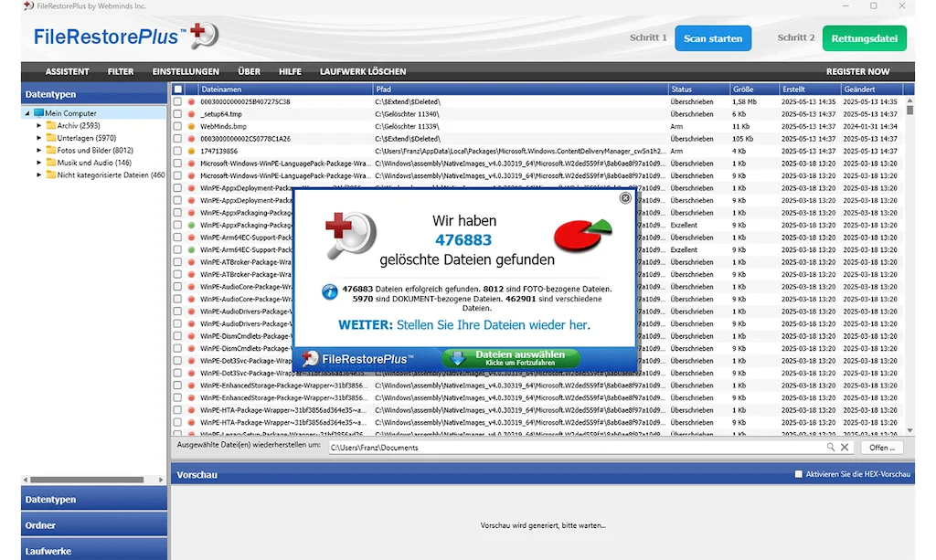Expand the Archiv (2593) node
Viewport: 936px width, 560px height.
click(x=38, y=125)
